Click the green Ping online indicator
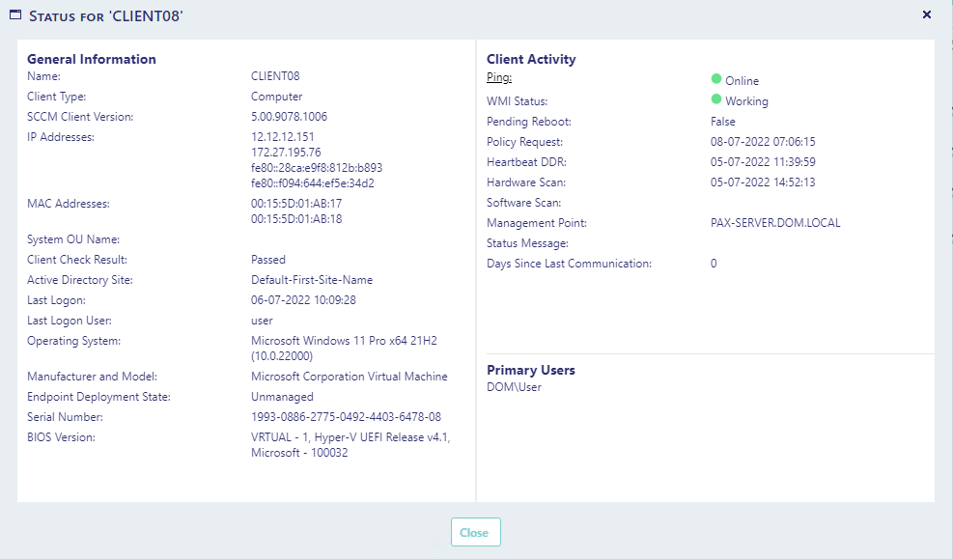The width and height of the screenshot is (953, 560). tap(716, 79)
